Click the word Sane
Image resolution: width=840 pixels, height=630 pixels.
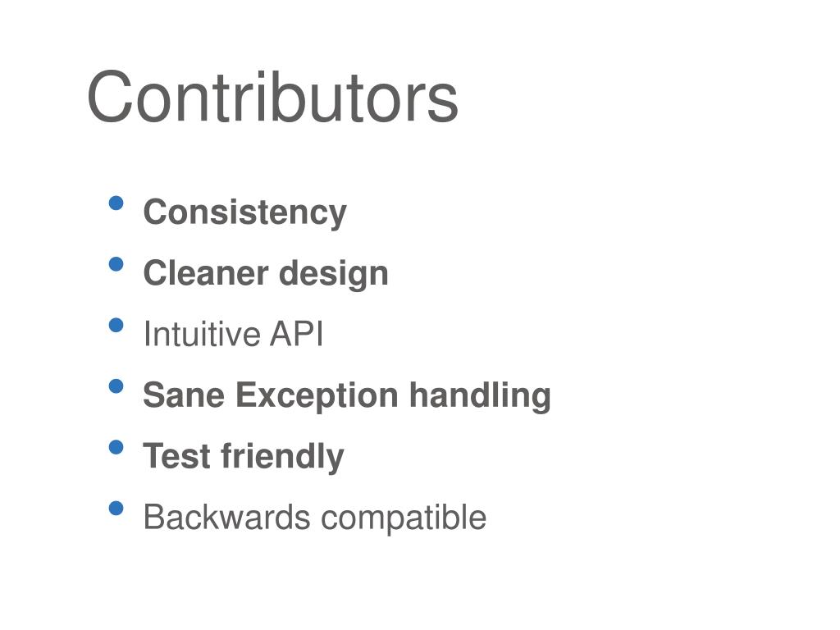[184, 395]
